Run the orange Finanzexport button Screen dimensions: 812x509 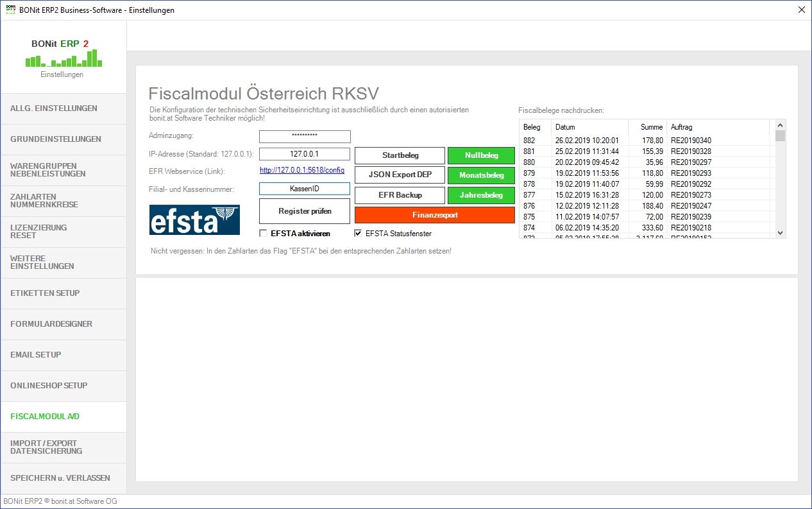coord(435,215)
